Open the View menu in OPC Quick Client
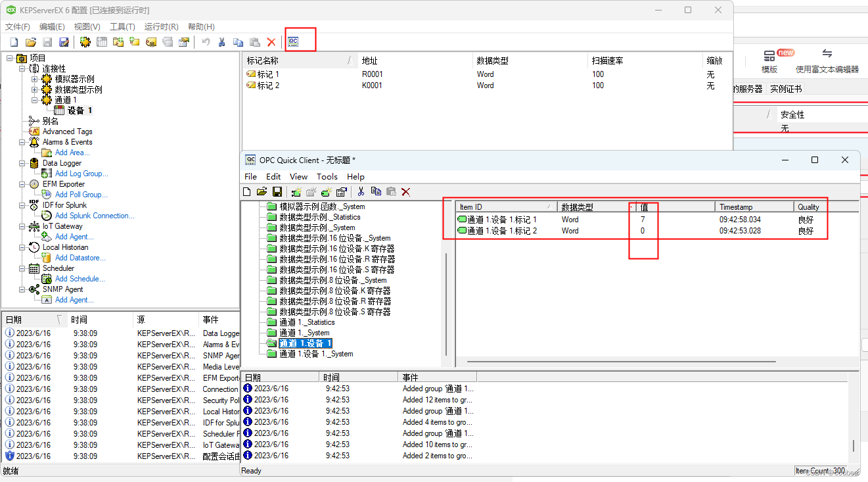The width and height of the screenshot is (868, 482). click(298, 177)
